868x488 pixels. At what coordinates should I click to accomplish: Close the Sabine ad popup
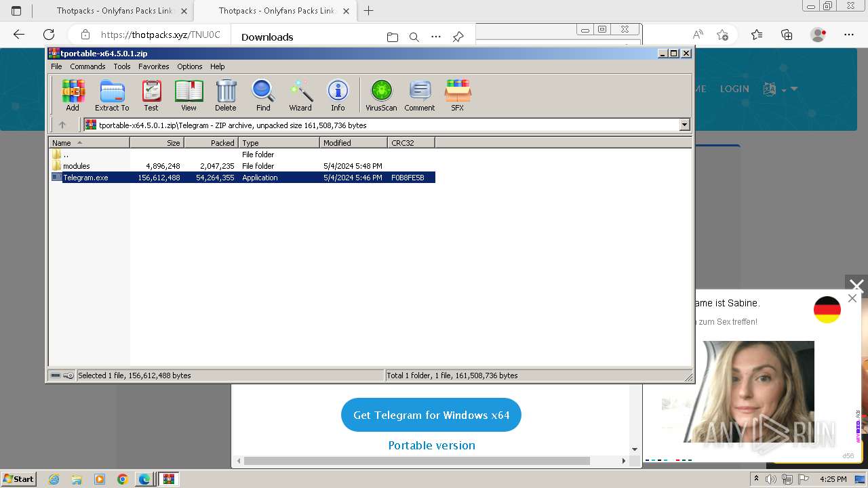tap(852, 298)
